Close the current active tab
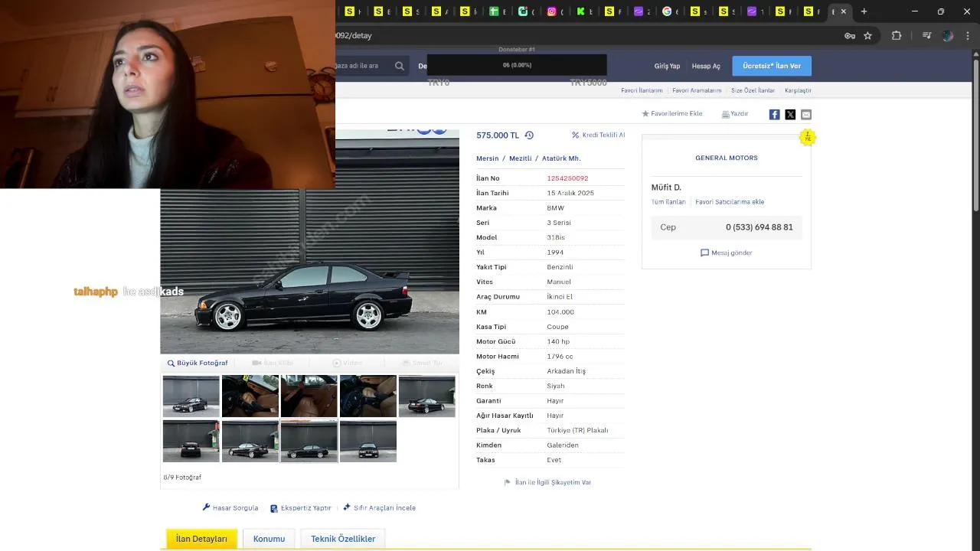980x551 pixels. pyautogui.click(x=844, y=11)
